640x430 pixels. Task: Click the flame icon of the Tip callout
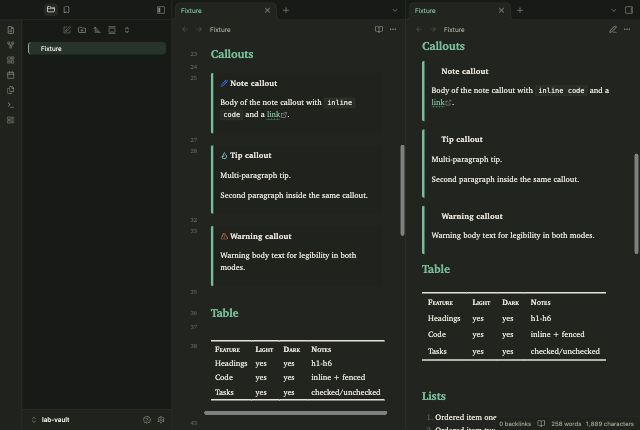(224, 155)
